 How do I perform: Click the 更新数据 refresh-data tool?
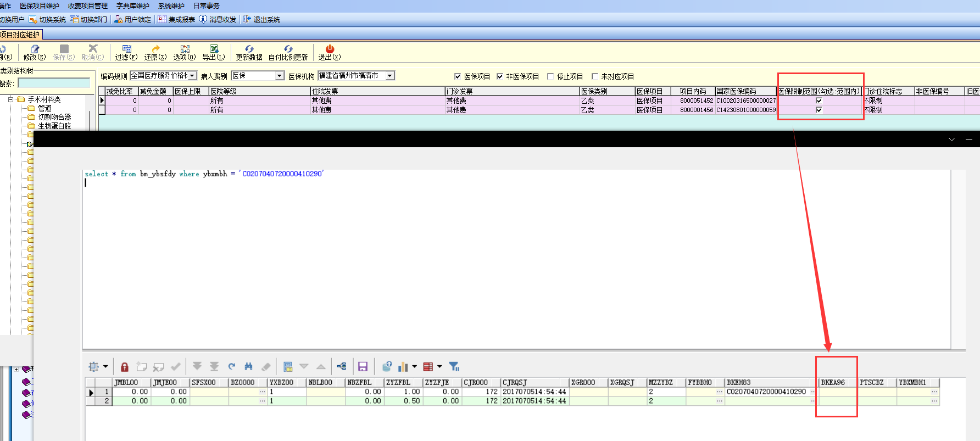click(249, 53)
